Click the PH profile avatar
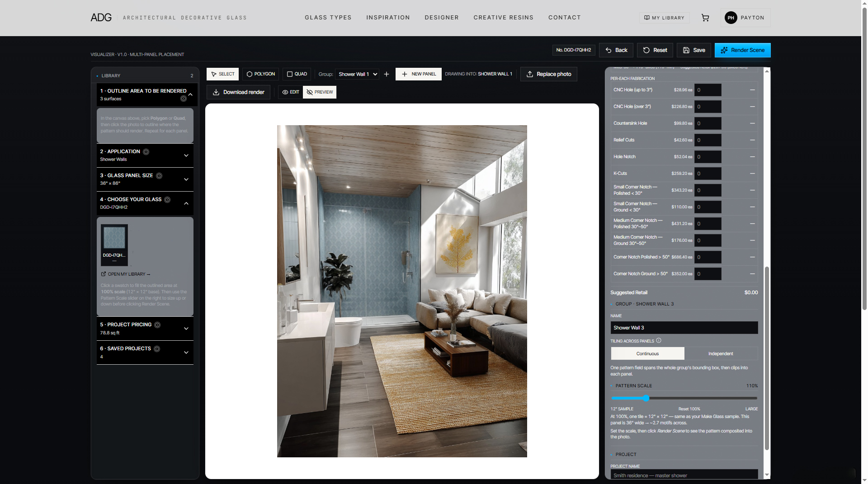This screenshot has height=484, width=868. coord(731,18)
